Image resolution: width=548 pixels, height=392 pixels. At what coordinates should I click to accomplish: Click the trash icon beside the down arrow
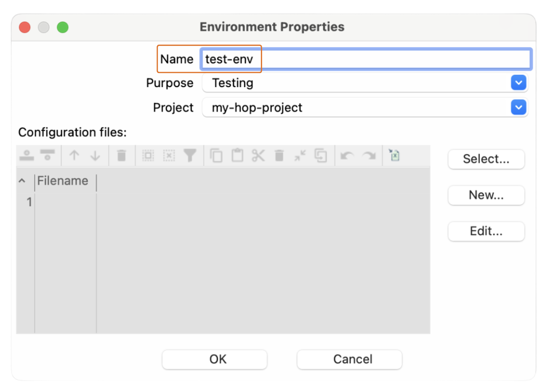[x=122, y=155]
